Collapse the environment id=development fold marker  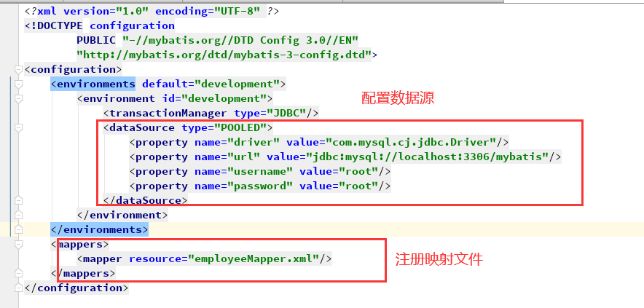tap(17, 99)
